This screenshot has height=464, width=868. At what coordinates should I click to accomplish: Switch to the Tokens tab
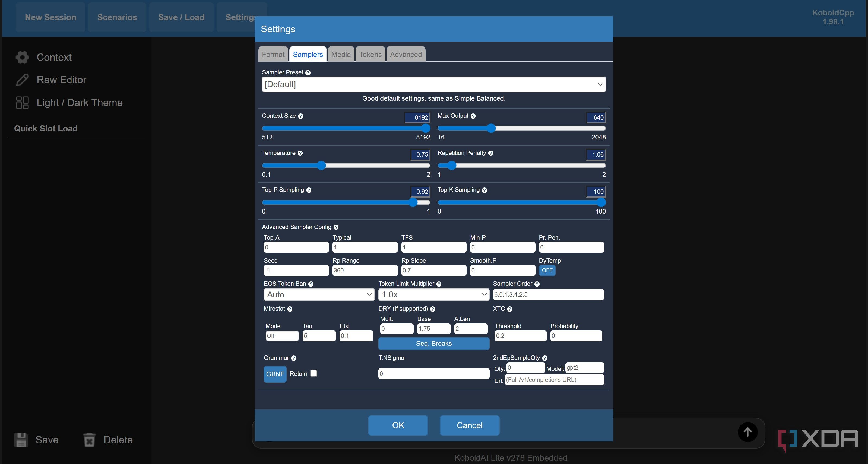coord(370,54)
